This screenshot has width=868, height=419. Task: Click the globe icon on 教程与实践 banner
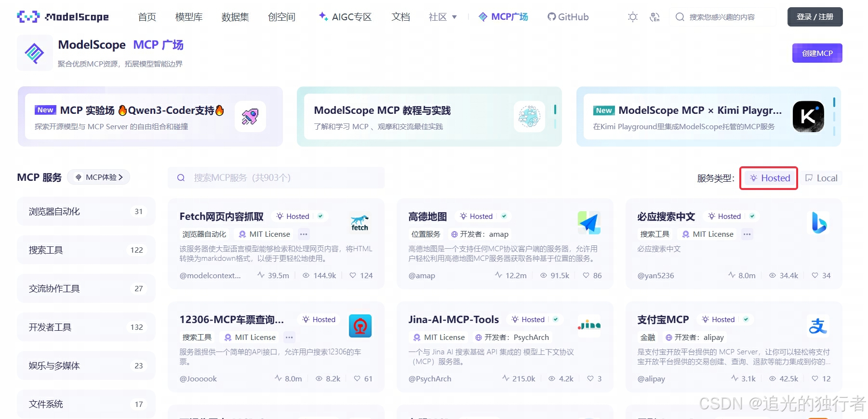click(x=529, y=116)
